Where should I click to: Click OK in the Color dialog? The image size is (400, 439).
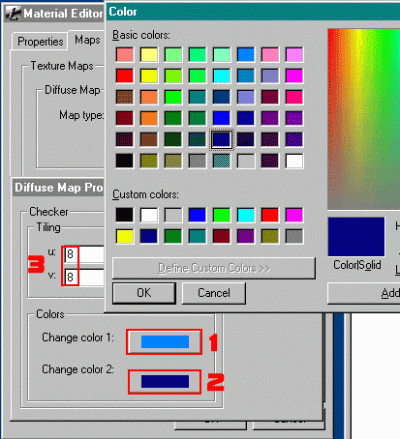144,293
